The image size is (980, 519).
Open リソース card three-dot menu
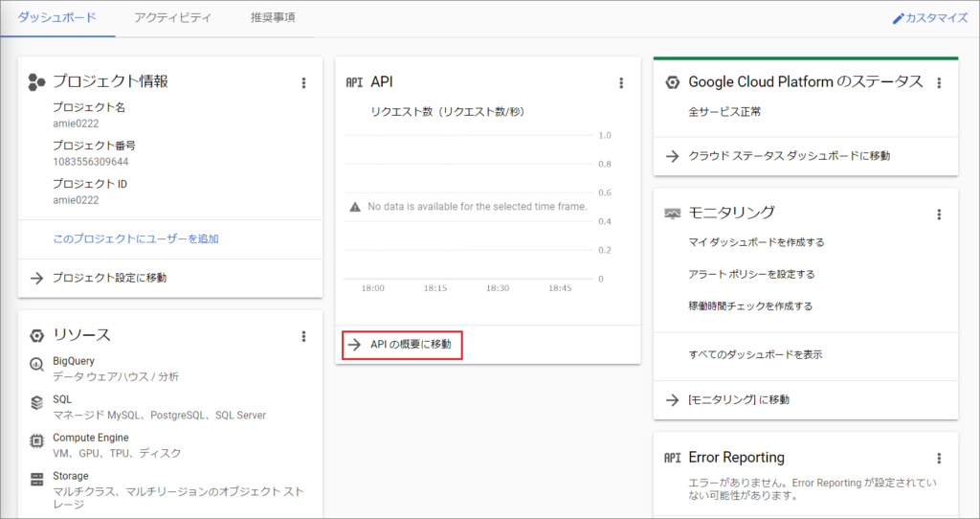[x=303, y=336]
